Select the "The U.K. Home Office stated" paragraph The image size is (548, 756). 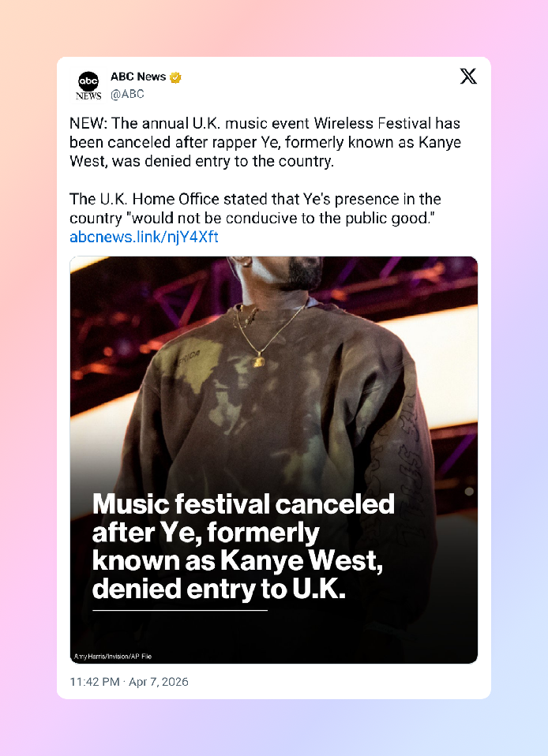pos(255,208)
